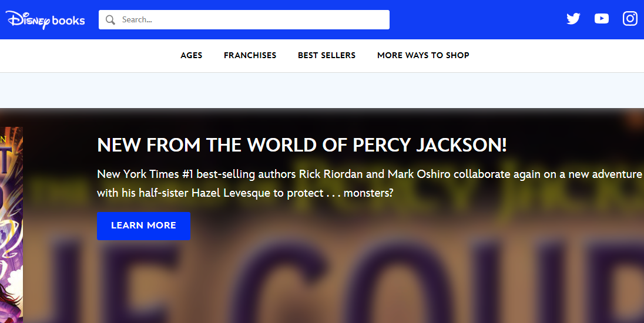
Task: Expand the AGES navigation menu
Action: tap(192, 55)
